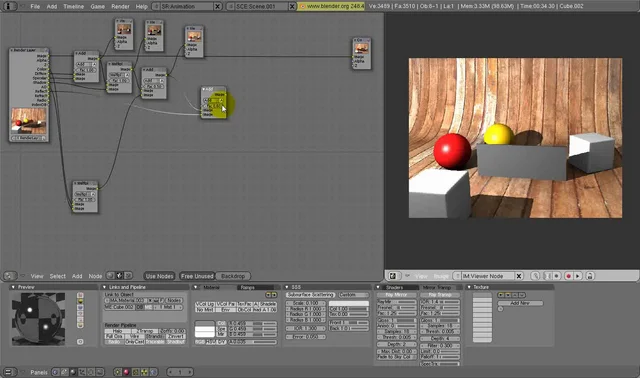Toggle the Backdrop button
640x378 pixels.
point(233,276)
